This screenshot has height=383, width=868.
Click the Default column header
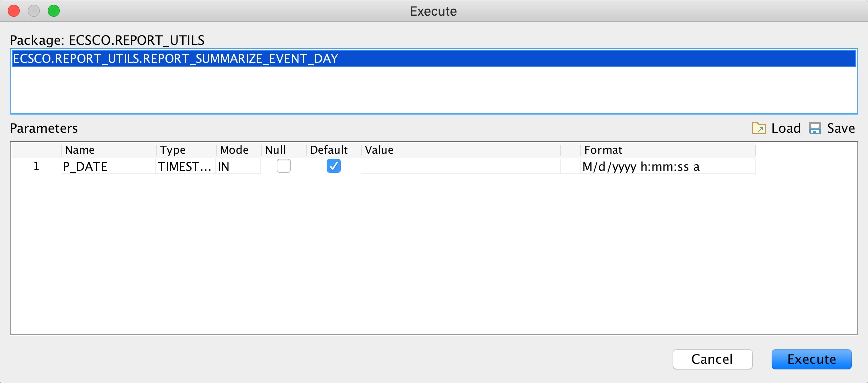pyautogui.click(x=329, y=150)
